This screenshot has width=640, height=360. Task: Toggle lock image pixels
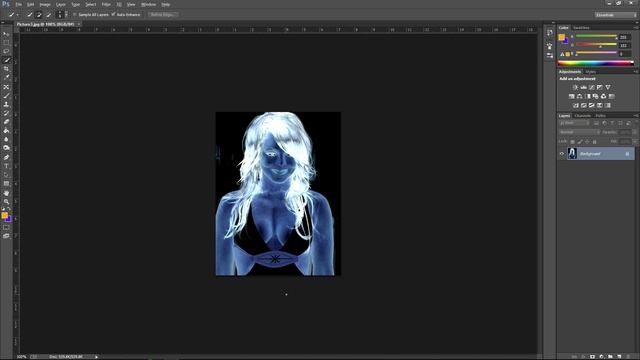tap(580, 142)
